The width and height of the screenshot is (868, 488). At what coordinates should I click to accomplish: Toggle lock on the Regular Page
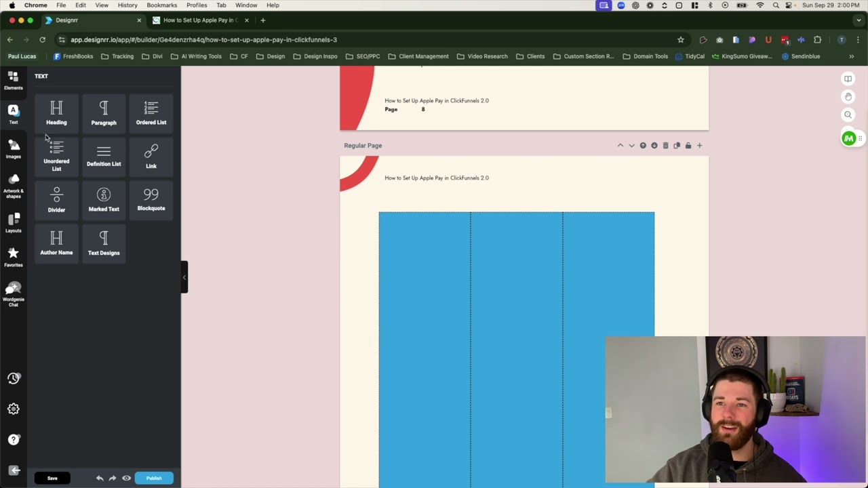688,146
